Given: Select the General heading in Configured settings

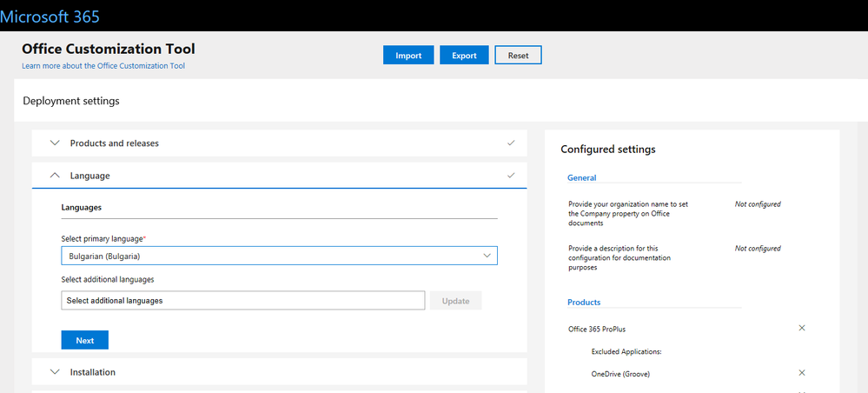Looking at the screenshot, I should pyautogui.click(x=582, y=178).
